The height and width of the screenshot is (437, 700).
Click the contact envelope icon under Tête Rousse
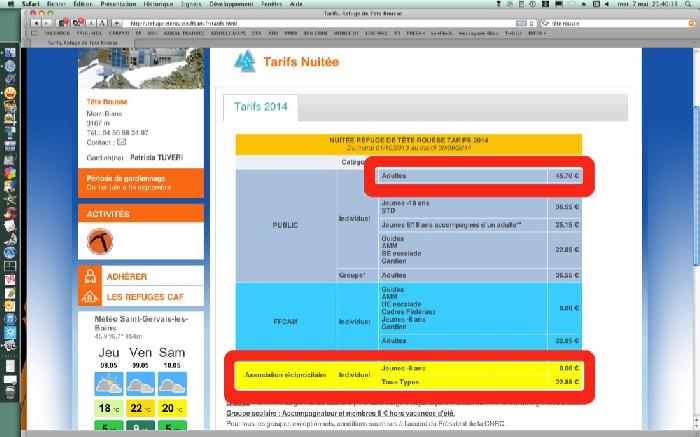[x=121, y=142]
